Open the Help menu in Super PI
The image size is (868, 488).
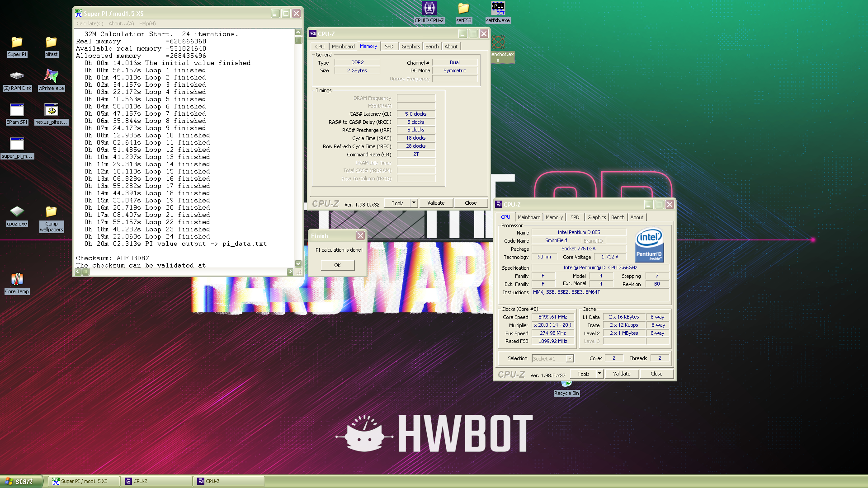tap(147, 23)
